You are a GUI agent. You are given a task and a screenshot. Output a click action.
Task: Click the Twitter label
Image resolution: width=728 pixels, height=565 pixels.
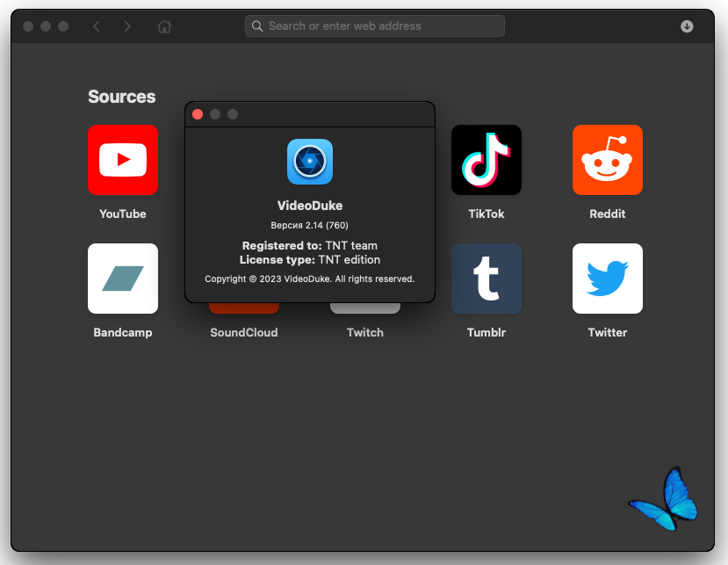[608, 333]
